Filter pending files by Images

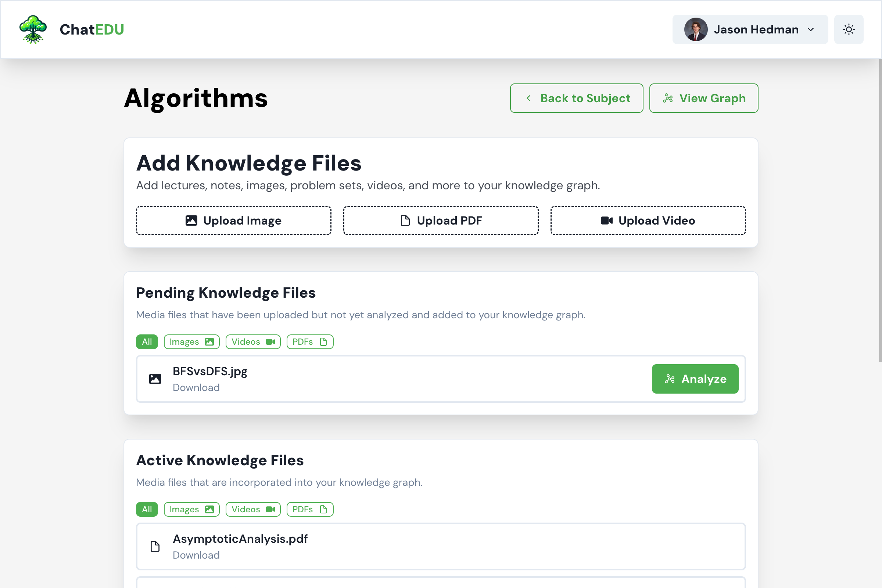(191, 342)
